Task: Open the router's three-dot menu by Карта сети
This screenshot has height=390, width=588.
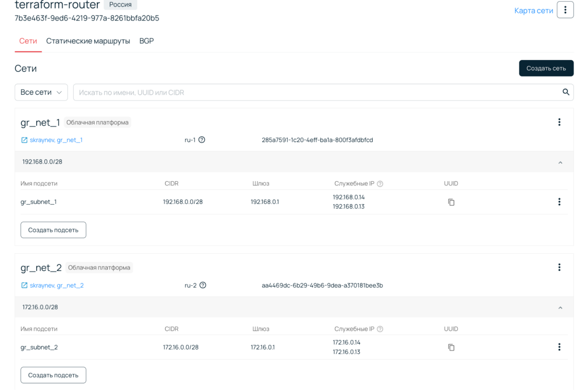Action: 565,10
